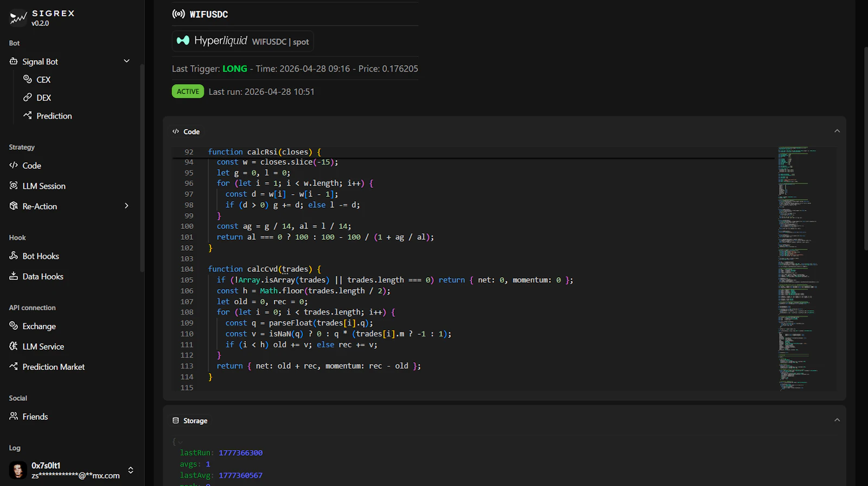Collapse the Signal Bot submenu chevron

click(126, 61)
